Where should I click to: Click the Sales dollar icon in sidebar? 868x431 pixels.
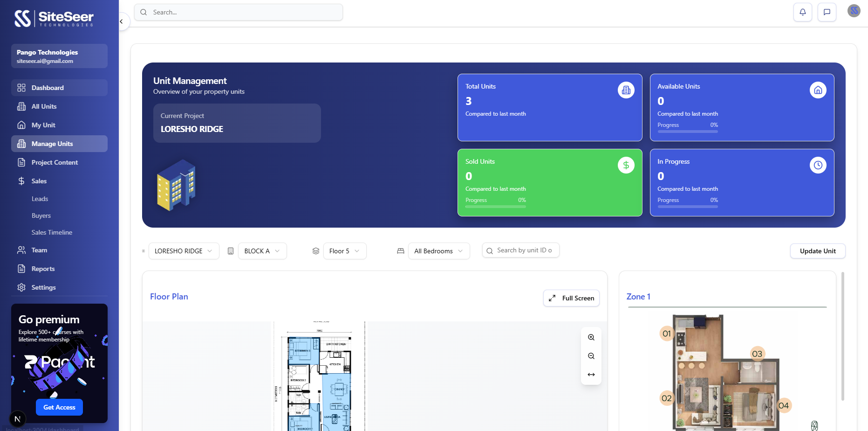22,181
